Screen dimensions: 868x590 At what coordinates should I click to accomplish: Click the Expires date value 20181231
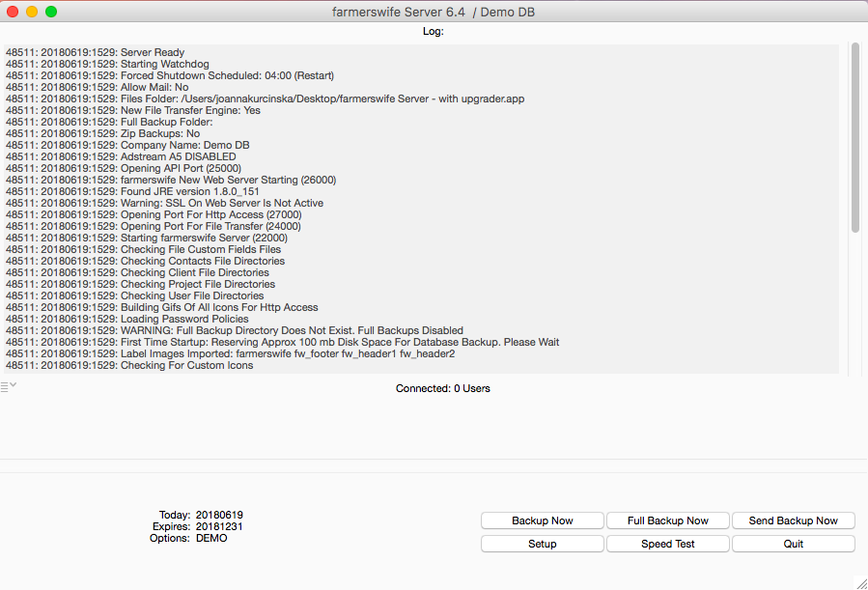[x=219, y=527]
